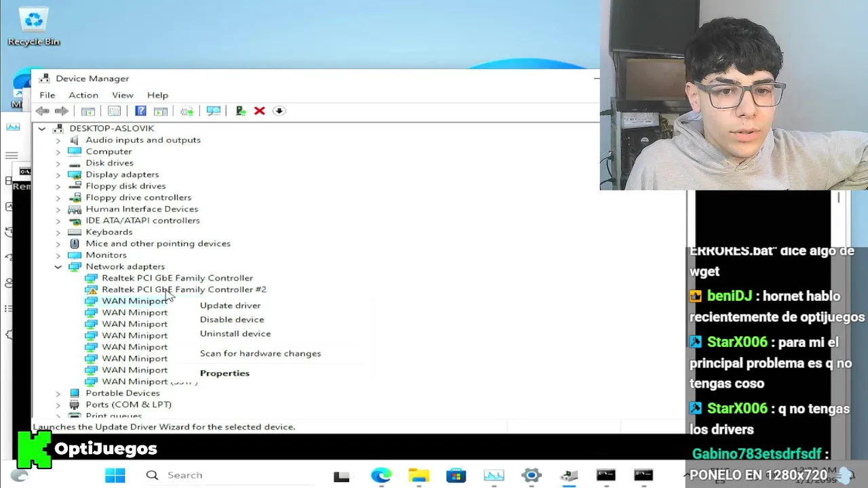Image resolution: width=868 pixels, height=488 pixels.
Task: Open Microsoft Store from the taskbar
Action: (456, 476)
